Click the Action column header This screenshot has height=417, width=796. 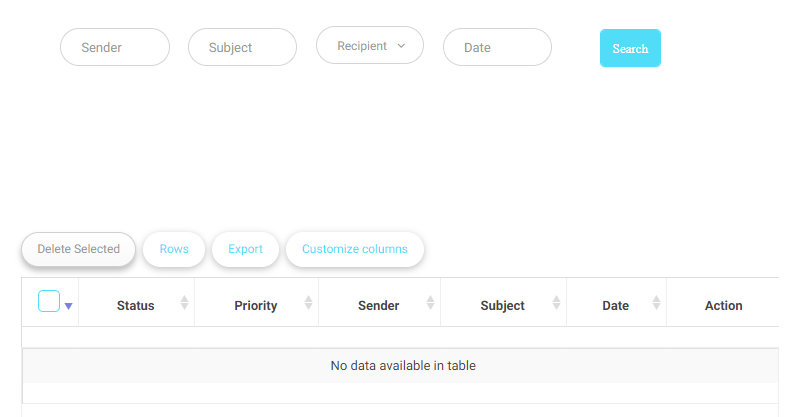click(723, 305)
